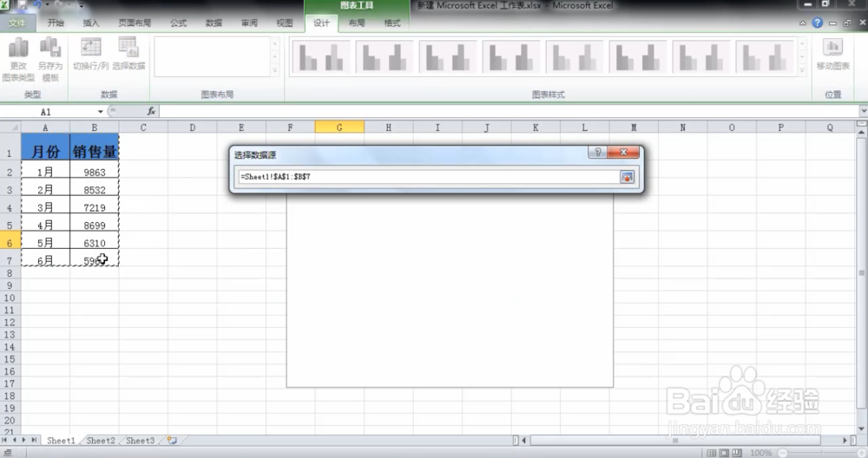Screen dimensions: 868x458
Task: Switch to Sheet2 tab
Action: tap(101, 441)
